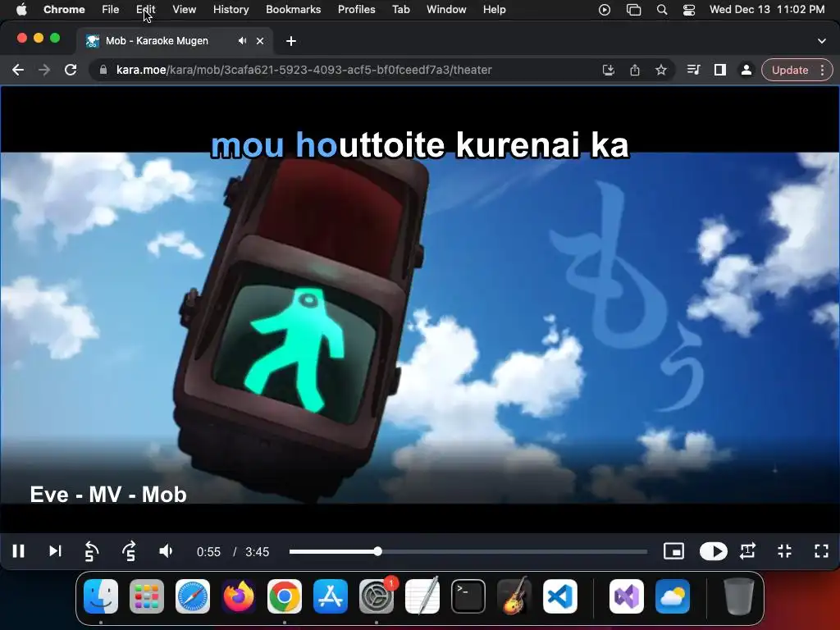The width and height of the screenshot is (840, 630).
Task: Open Visual Studio Code from the dock
Action: click(560, 596)
